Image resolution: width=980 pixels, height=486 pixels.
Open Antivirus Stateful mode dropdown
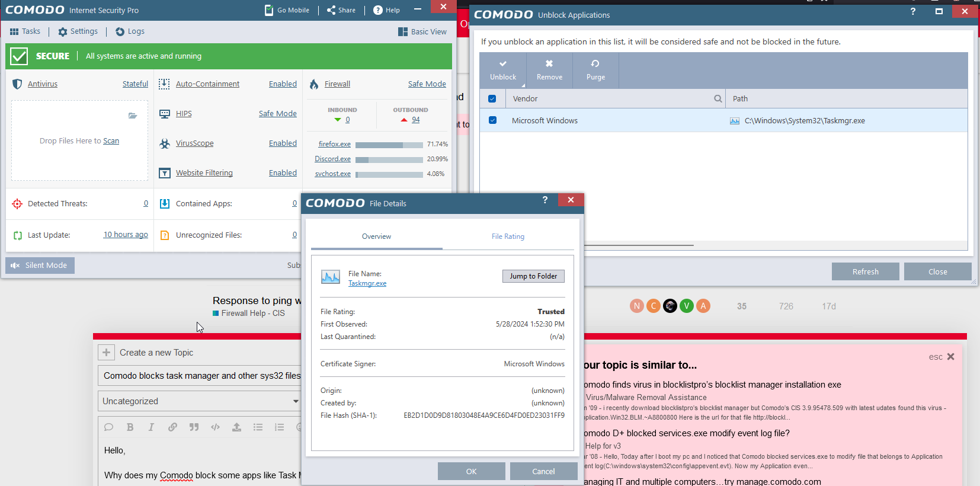click(x=135, y=84)
